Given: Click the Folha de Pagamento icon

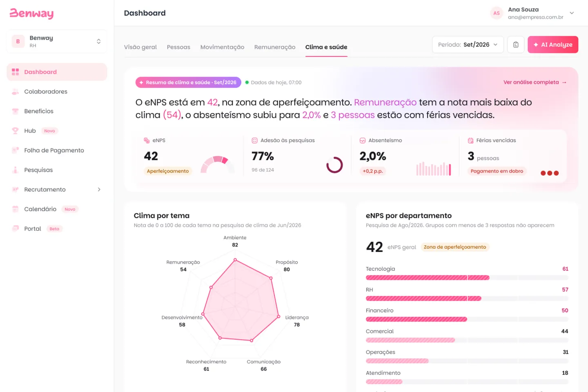Looking at the screenshot, I should click(x=16, y=150).
